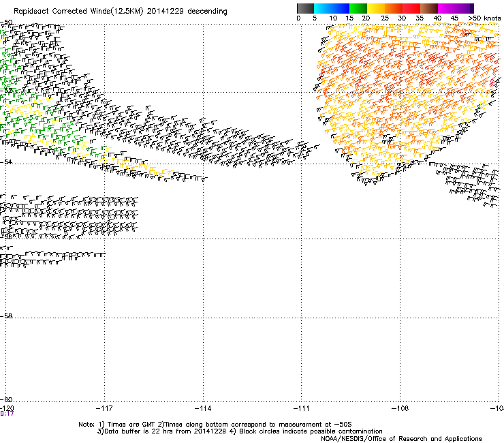Click the magenta-purple 40-50 knots color band

point(456,8)
